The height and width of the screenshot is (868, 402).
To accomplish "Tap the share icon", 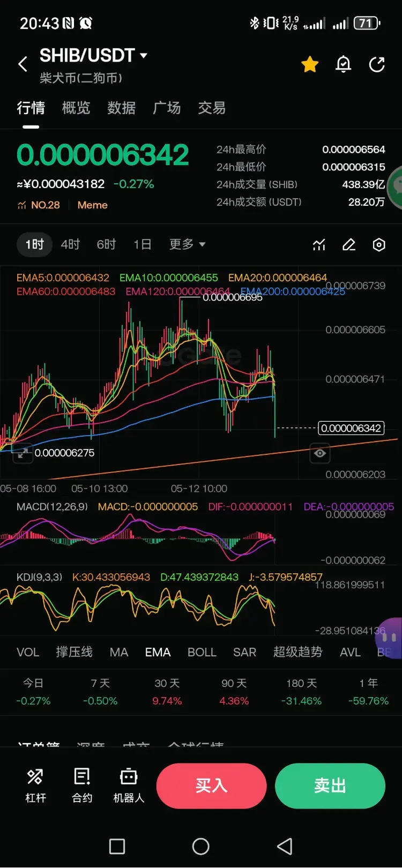I will point(377,65).
